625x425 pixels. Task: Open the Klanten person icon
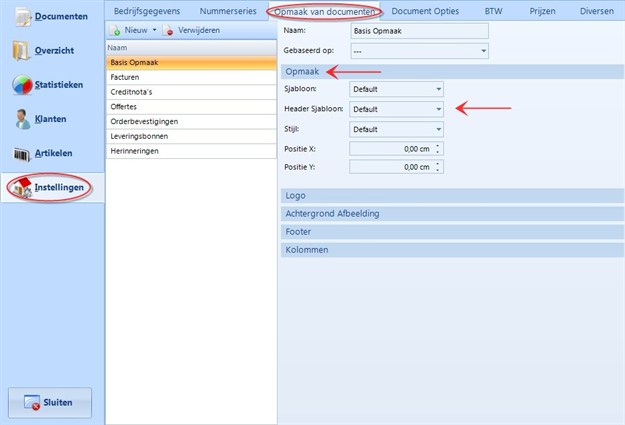[x=22, y=119]
